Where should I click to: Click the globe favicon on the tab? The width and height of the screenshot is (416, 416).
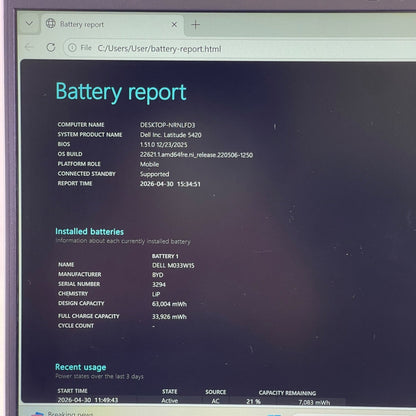point(51,24)
